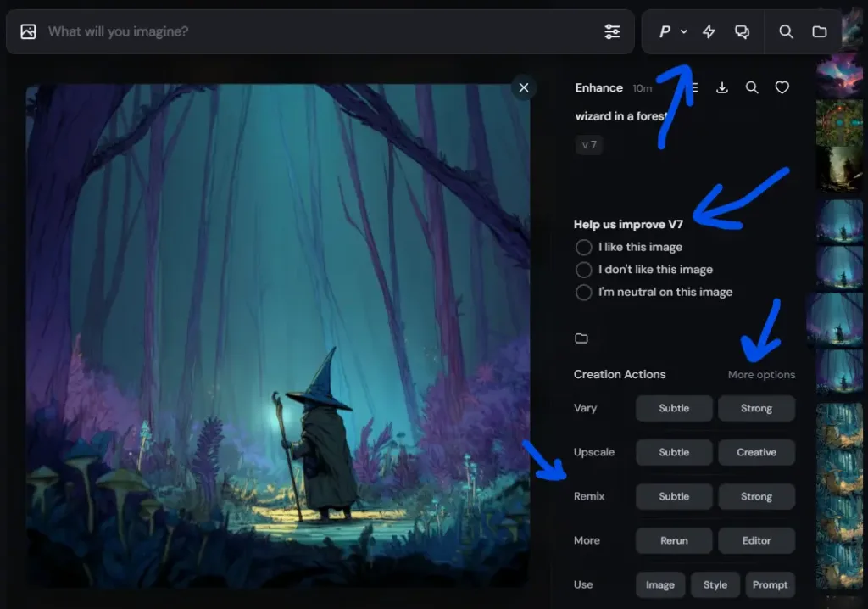Click the search icon in top toolbar

coord(786,31)
